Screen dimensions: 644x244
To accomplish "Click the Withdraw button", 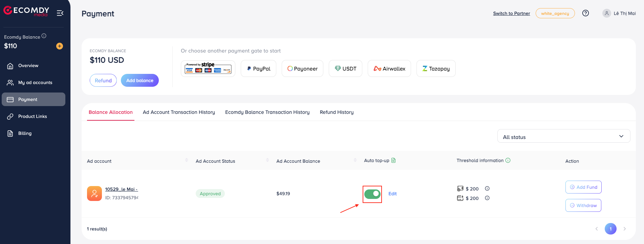I will tap(583, 205).
